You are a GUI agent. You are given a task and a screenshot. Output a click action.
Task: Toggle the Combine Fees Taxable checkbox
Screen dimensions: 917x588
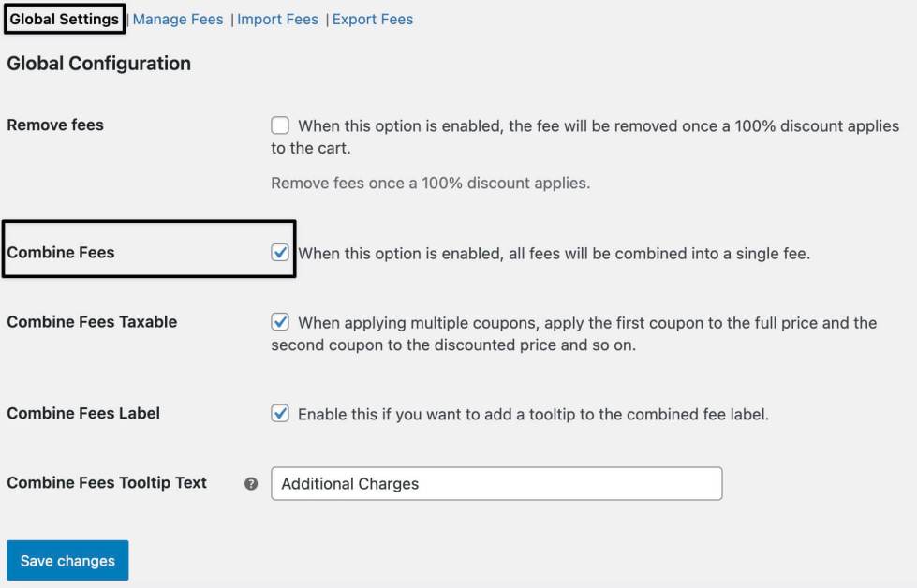pyautogui.click(x=280, y=322)
